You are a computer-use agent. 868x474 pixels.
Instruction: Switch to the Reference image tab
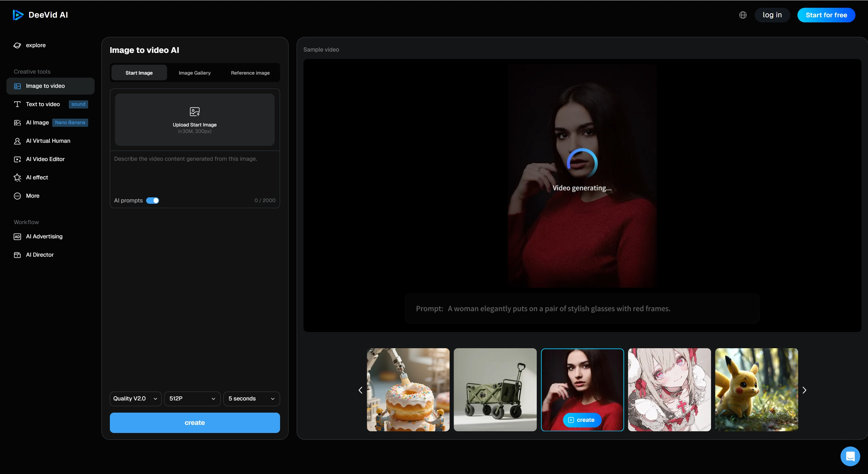coord(250,73)
